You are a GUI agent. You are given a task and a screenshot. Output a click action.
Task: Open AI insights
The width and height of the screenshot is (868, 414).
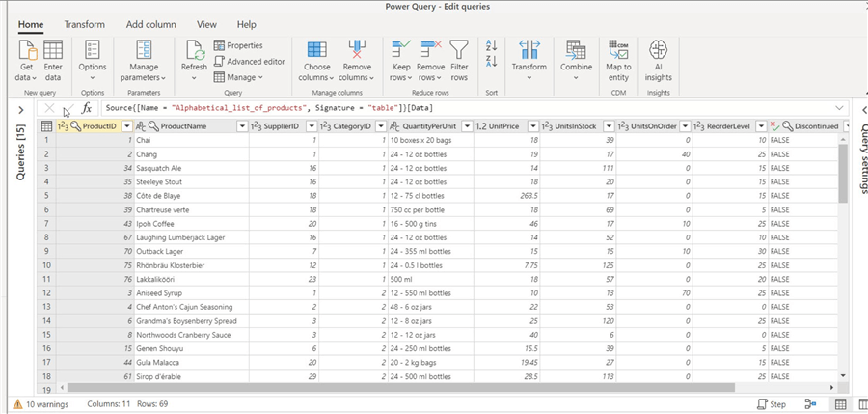[x=658, y=50]
